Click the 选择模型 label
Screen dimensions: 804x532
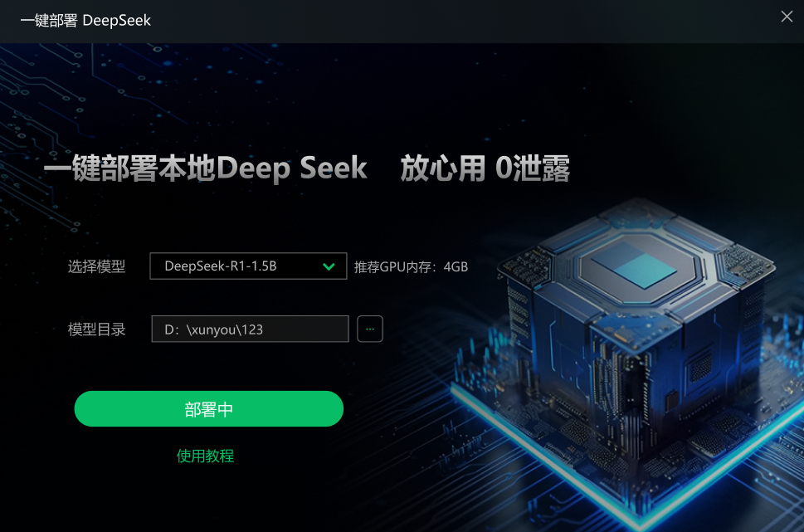point(97,266)
